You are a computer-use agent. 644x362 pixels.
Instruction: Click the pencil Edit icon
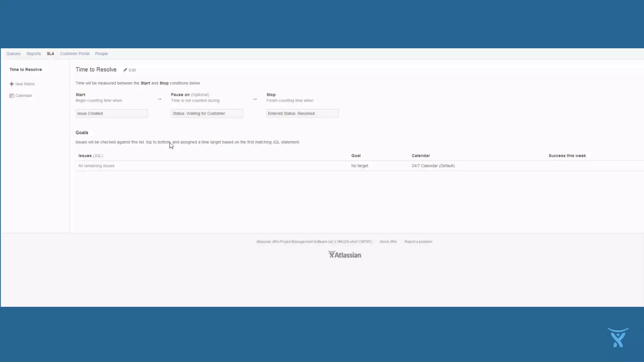pos(125,70)
